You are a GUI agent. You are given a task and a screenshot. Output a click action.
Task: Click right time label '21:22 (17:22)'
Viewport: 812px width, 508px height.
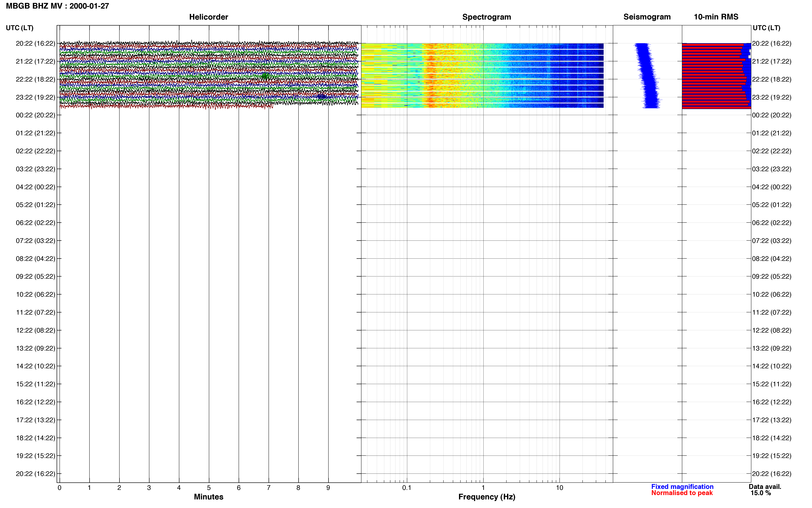pos(772,61)
